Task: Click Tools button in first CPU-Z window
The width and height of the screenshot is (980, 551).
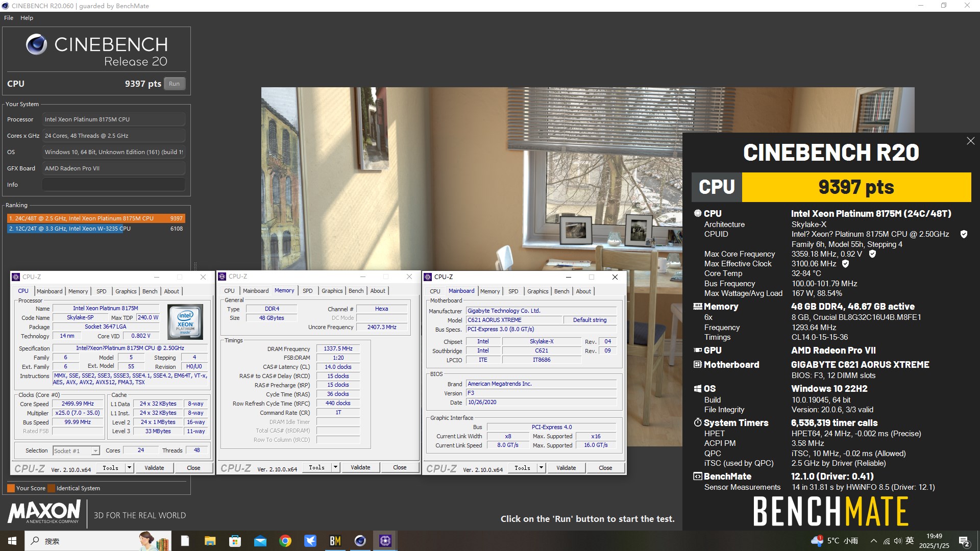Action: tap(111, 467)
